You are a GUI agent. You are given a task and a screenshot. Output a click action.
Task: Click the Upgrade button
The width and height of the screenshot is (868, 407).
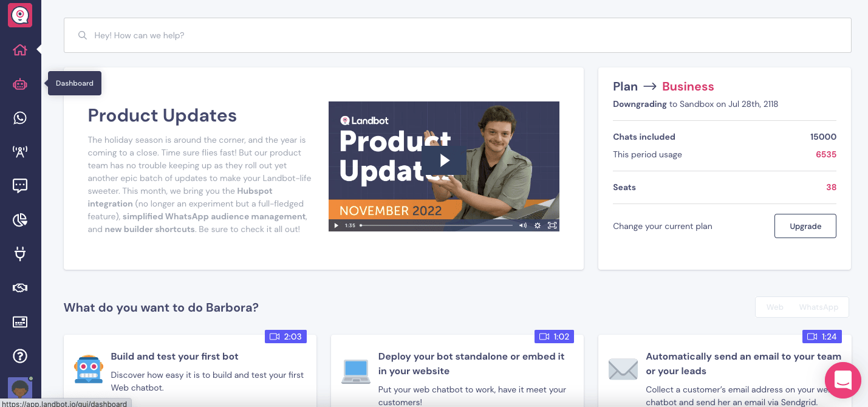pyautogui.click(x=805, y=226)
